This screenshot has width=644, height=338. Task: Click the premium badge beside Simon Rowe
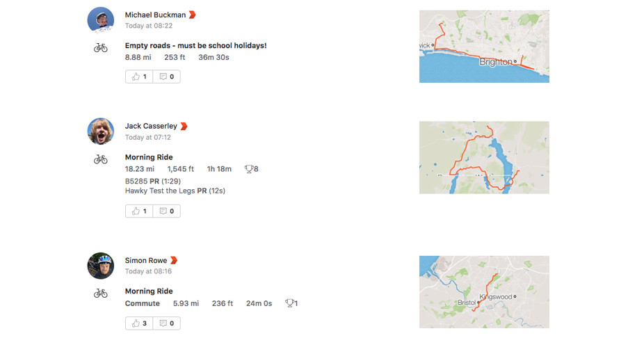(174, 260)
